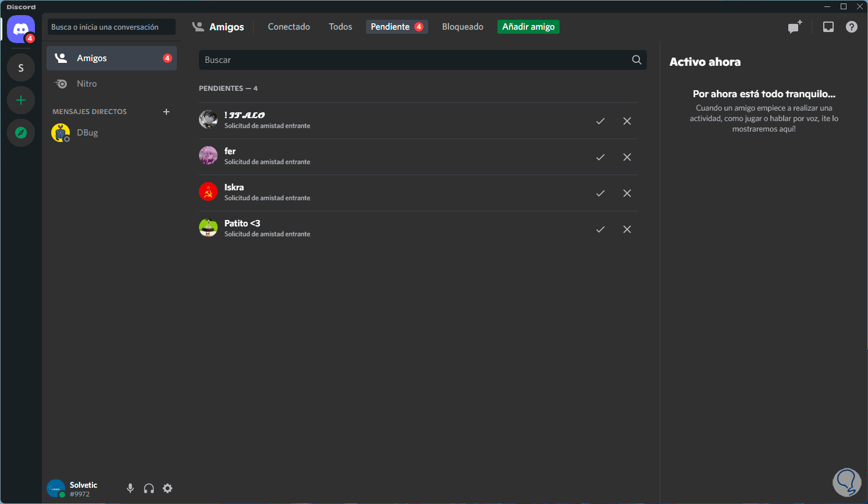Open Patito <3's profile avatar
Viewport: 868px width, 504px height.
(208, 228)
